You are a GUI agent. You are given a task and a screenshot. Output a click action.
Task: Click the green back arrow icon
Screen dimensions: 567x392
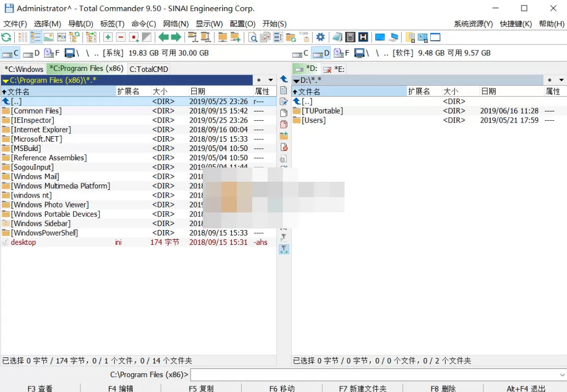[x=163, y=37]
